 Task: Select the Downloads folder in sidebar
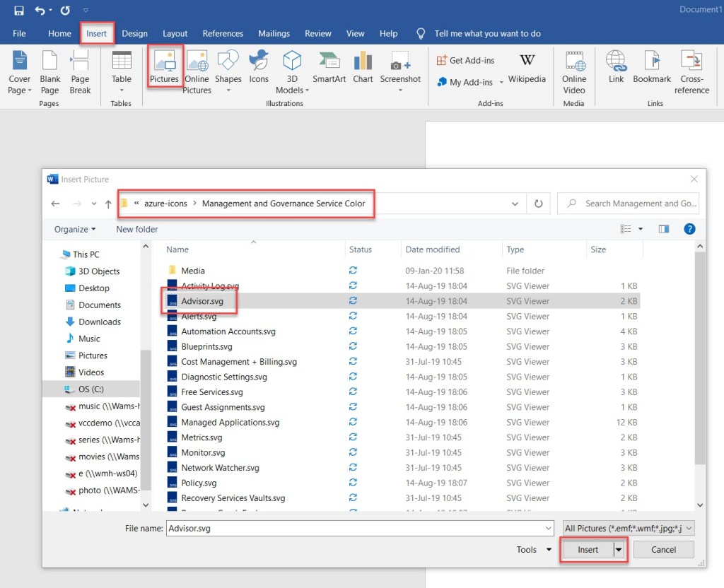click(99, 322)
